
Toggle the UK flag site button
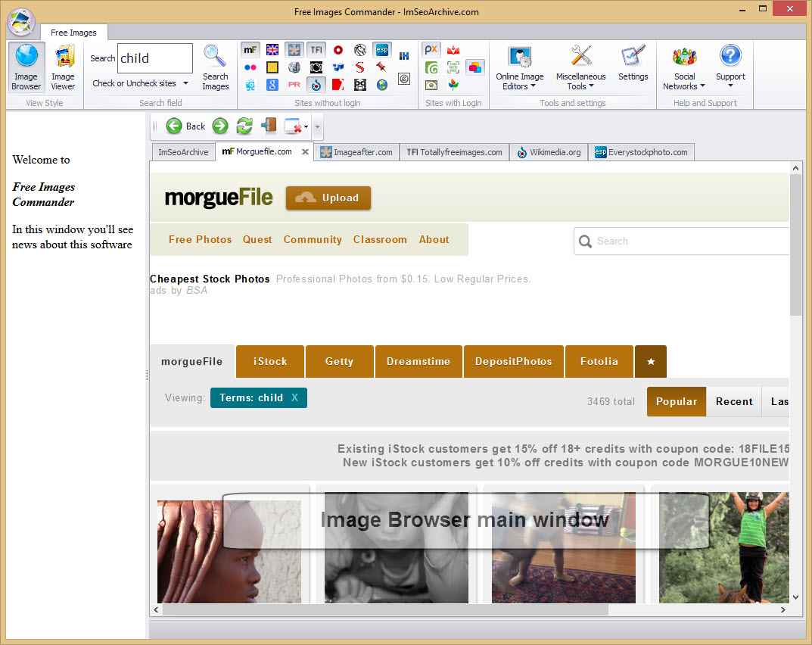coord(272,50)
